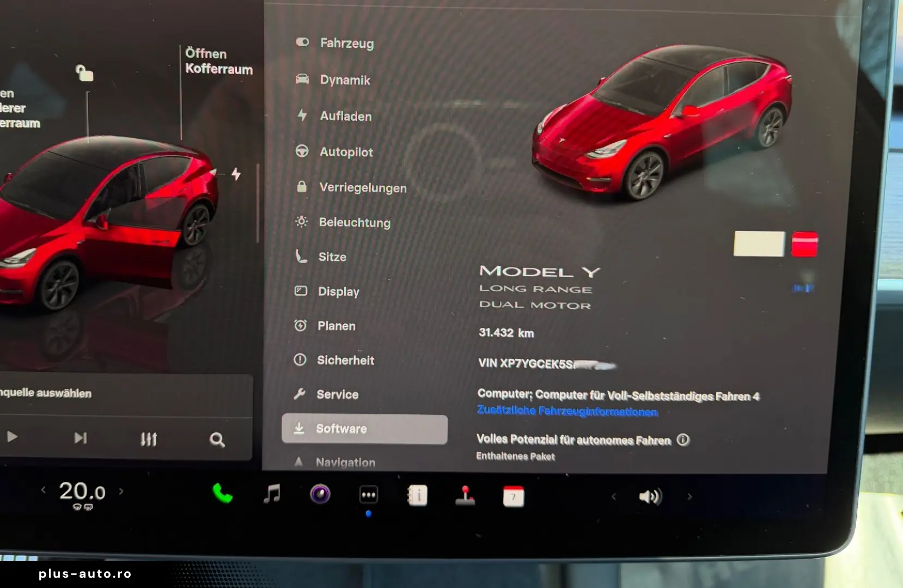Select the white color swatch

click(x=759, y=243)
